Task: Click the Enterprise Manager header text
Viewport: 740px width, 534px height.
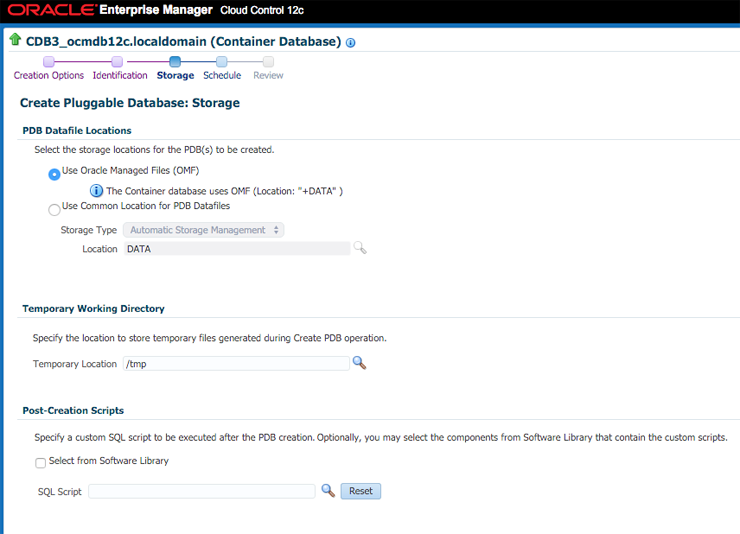Action: (x=156, y=10)
